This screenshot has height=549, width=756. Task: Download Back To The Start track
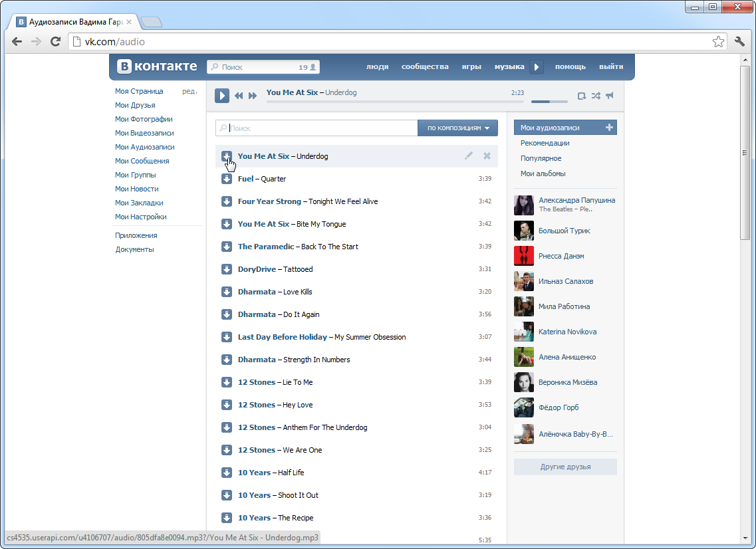(227, 247)
